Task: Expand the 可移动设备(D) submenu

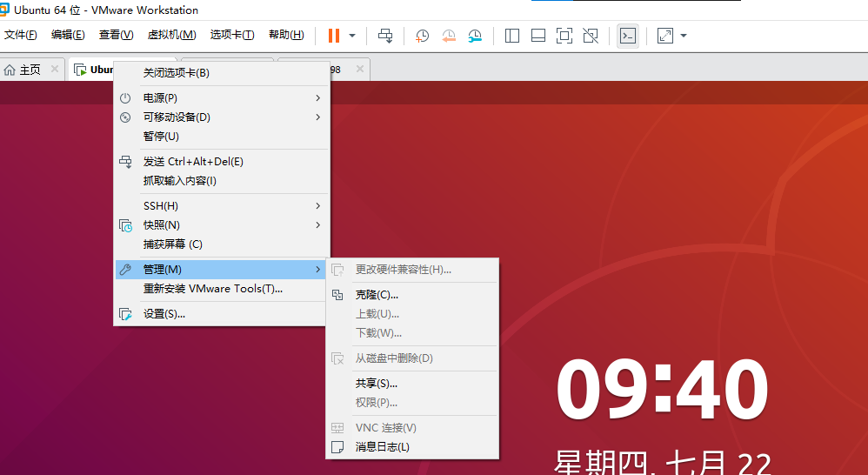Action: tap(222, 117)
